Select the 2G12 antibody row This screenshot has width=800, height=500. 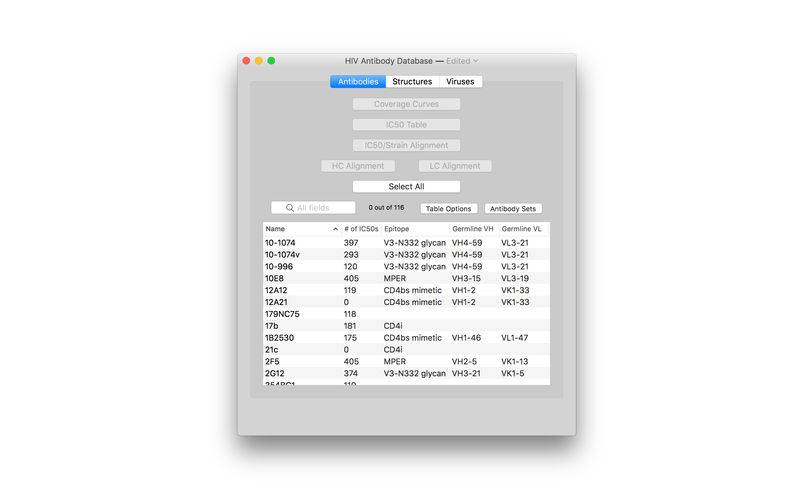point(406,373)
